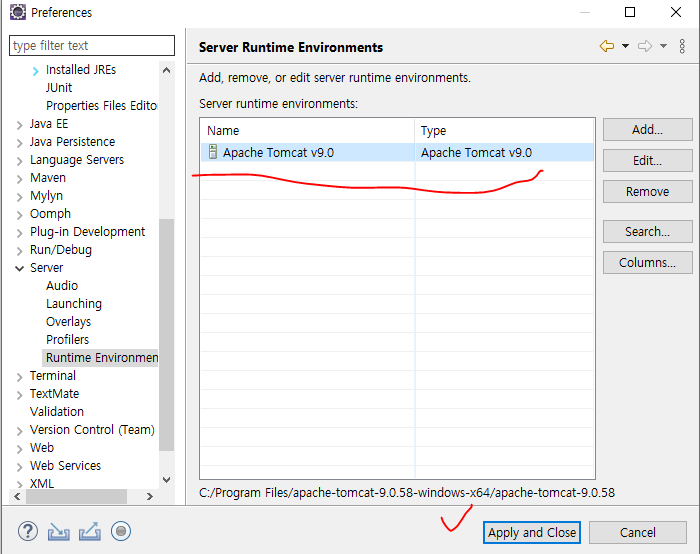The width and height of the screenshot is (700, 554).
Task: Expand the Language Servers node
Action: 19,161
